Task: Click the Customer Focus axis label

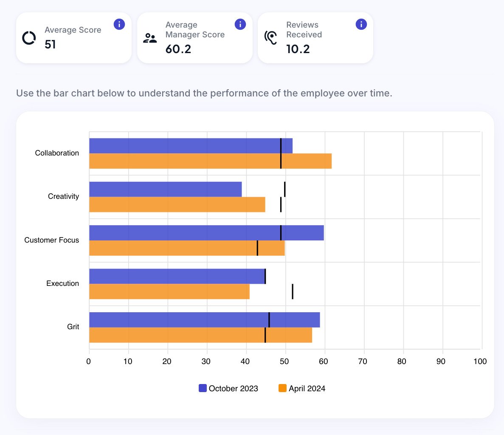Action: (x=51, y=240)
